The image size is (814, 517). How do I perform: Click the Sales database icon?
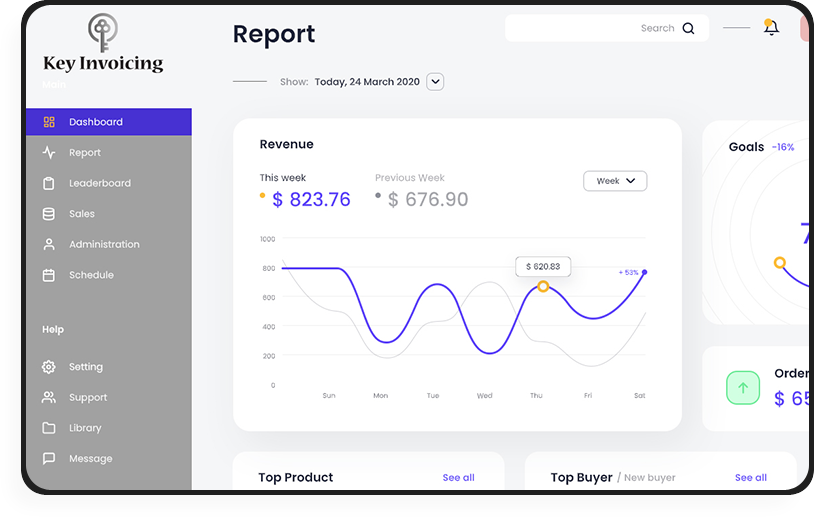coord(49,214)
